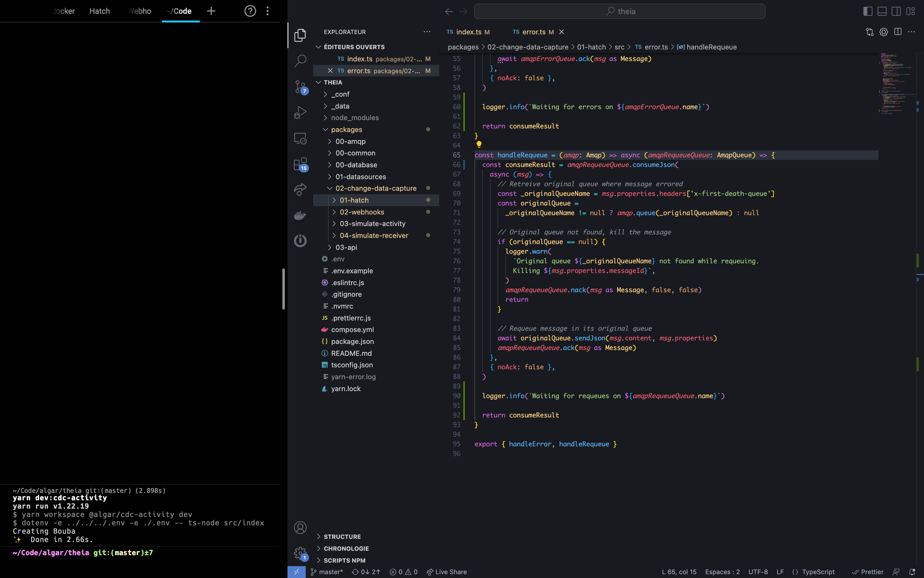Open the Explorer view in activity bar
This screenshot has width=924, height=578.
300,35
